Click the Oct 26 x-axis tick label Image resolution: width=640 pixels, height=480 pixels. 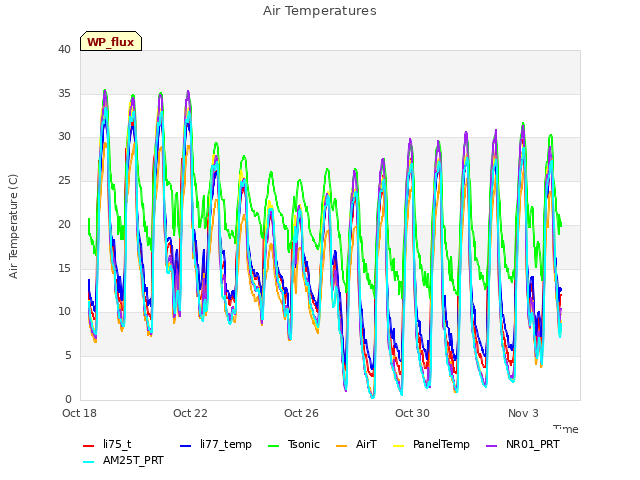point(301,413)
